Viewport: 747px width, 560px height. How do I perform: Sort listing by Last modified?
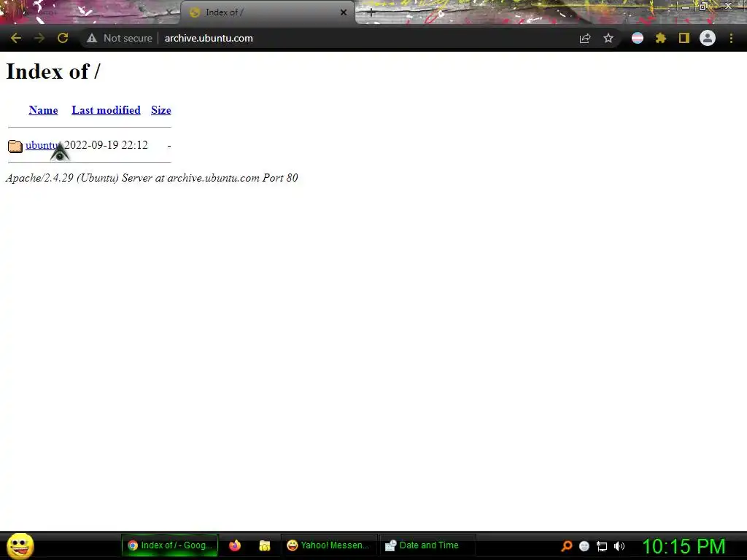[106, 110]
